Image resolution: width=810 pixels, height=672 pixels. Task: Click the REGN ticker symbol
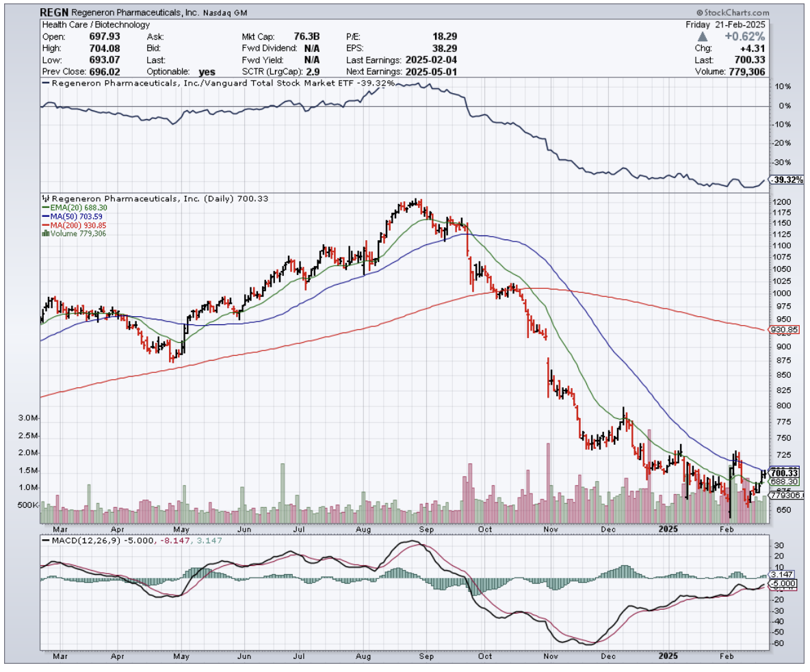coord(54,12)
